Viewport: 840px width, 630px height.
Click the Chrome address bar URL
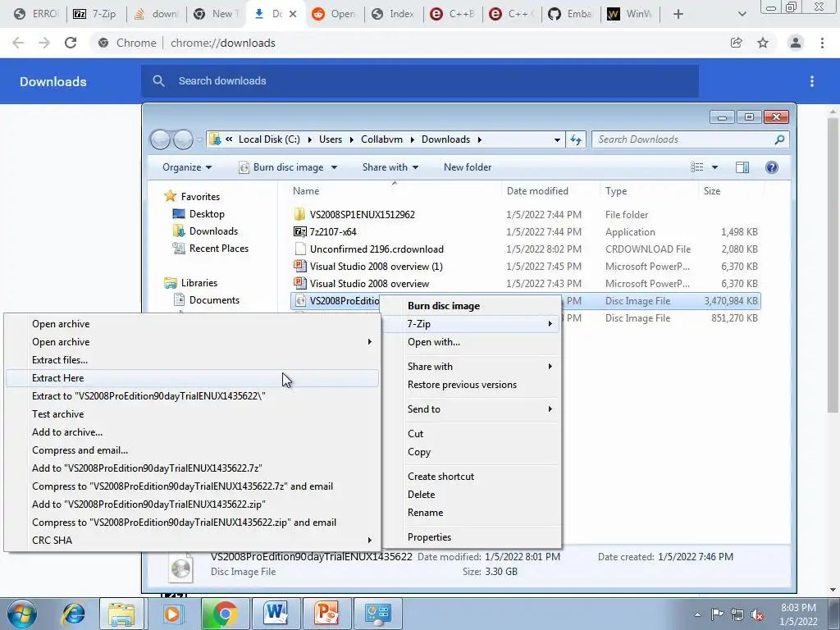click(223, 43)
